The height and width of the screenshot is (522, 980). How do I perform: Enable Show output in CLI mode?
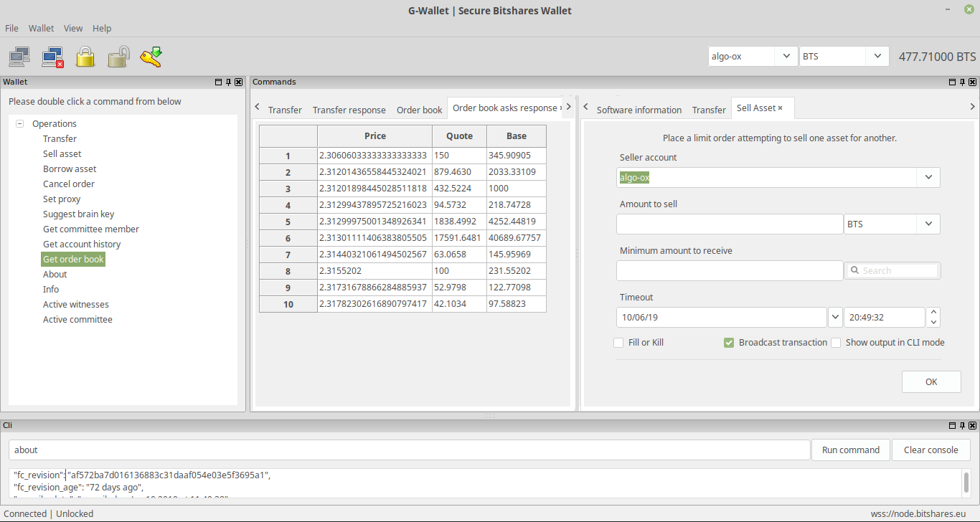tap(836, 343)
